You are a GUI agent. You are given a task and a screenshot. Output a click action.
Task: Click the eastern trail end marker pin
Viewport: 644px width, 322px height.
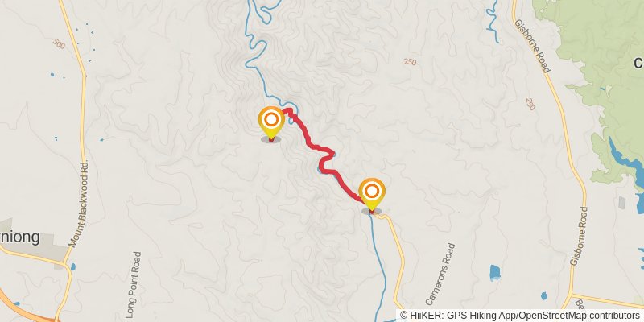[372, 195]
